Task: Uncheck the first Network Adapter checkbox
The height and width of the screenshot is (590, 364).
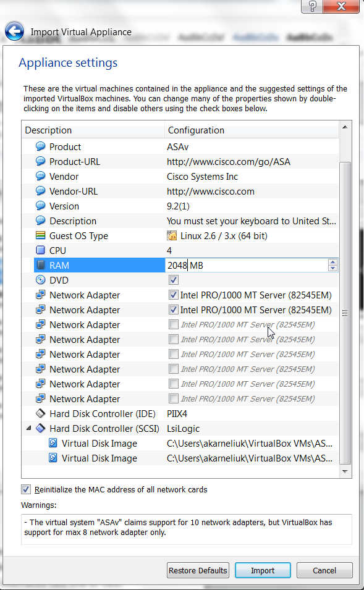Action: tap(174, 295)
